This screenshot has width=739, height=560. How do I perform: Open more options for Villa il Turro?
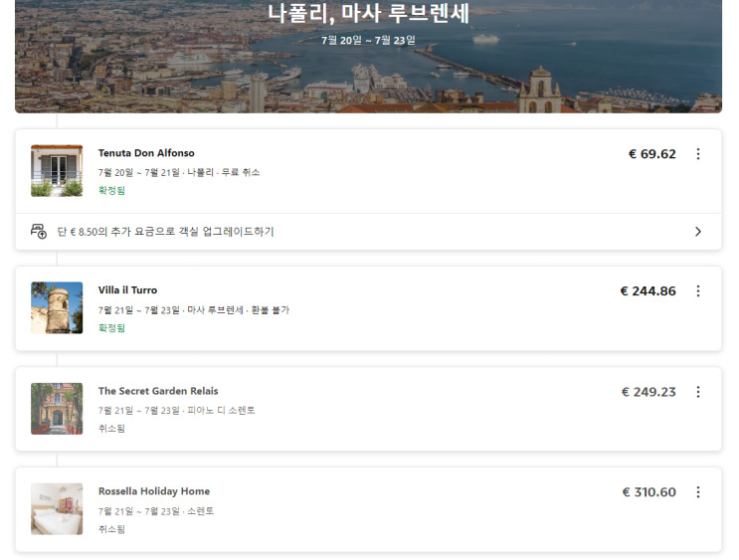697,291
